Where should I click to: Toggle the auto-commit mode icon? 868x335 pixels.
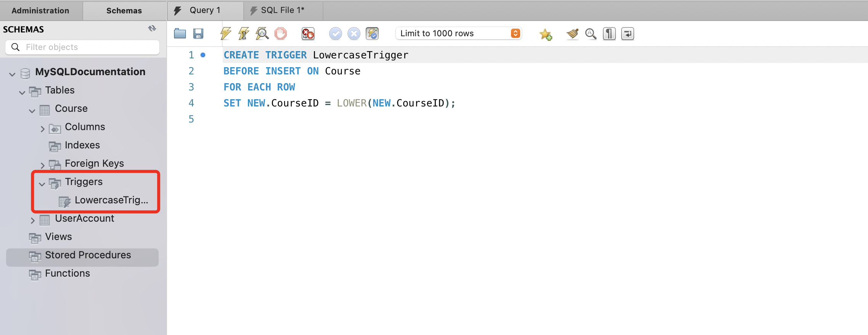coord(372,34)
